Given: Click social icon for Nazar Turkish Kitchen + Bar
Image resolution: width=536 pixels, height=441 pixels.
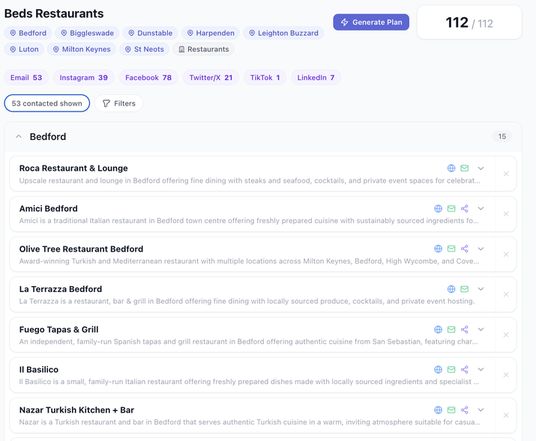Looking at the screenshot, I should coord(464,410).
